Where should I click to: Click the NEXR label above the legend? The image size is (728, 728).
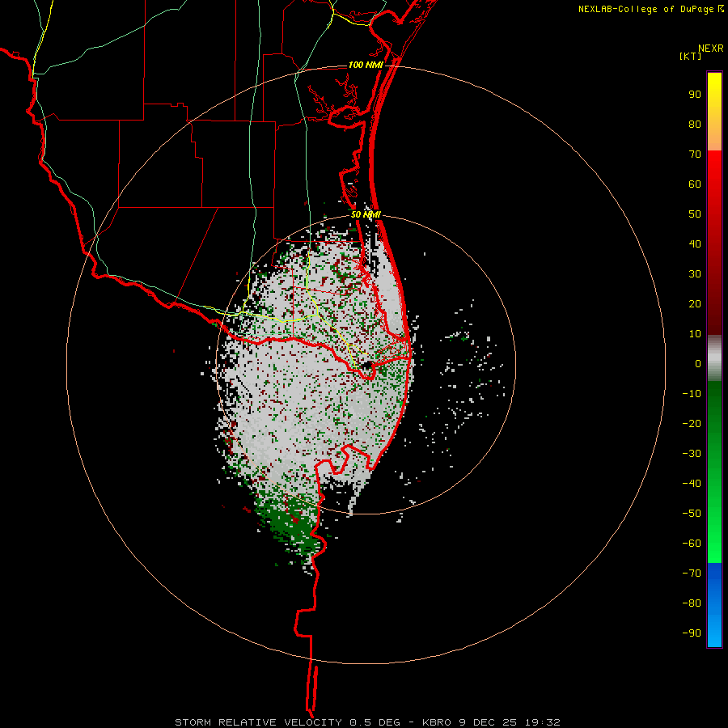711,49
